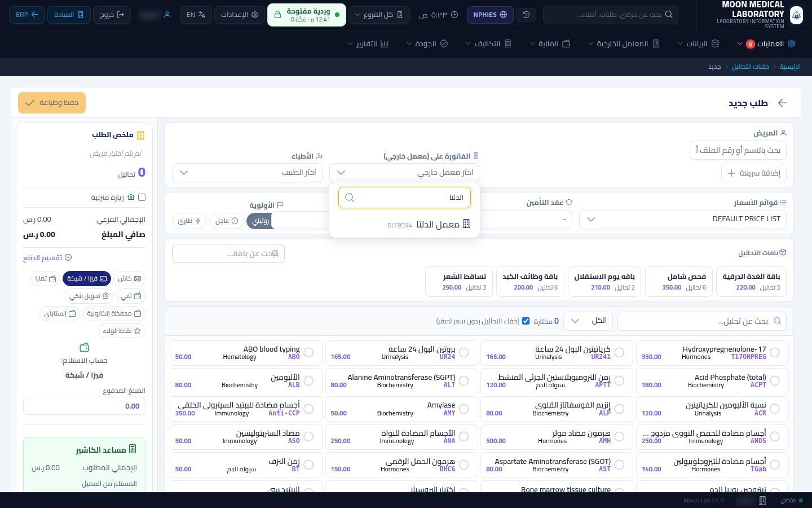This screenshot has width=812, height=508.
Task: Uncheck إخفاء التحاليل بدون سعر checkbox
Action: coord(526,321)
